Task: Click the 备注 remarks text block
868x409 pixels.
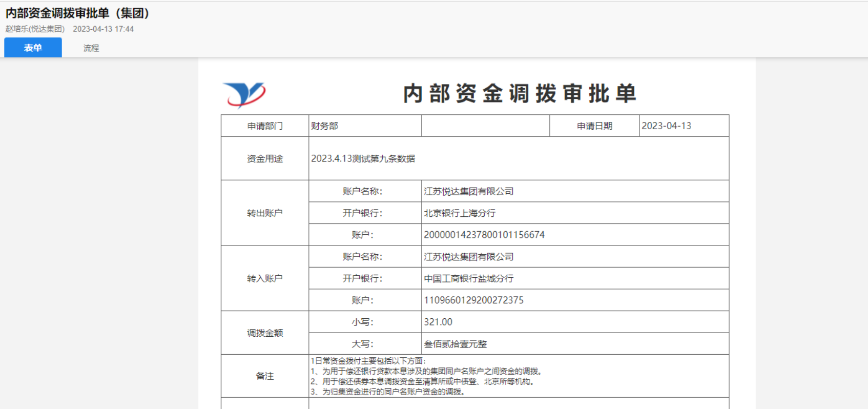Action: point(426,376)
